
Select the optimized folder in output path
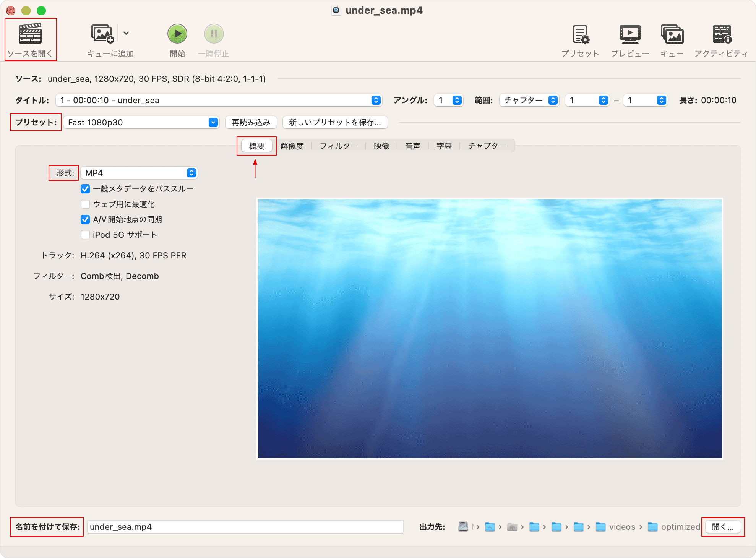674,527
